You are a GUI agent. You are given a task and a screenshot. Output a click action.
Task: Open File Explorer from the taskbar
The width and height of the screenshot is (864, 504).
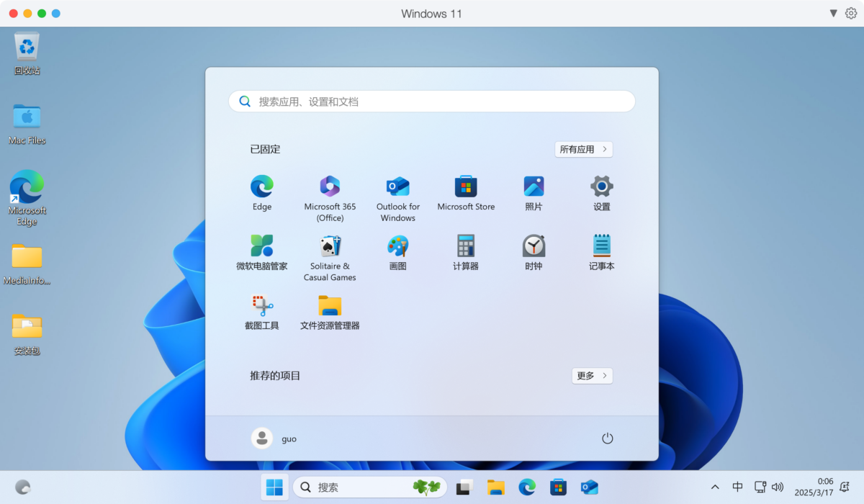pos(495,487)
